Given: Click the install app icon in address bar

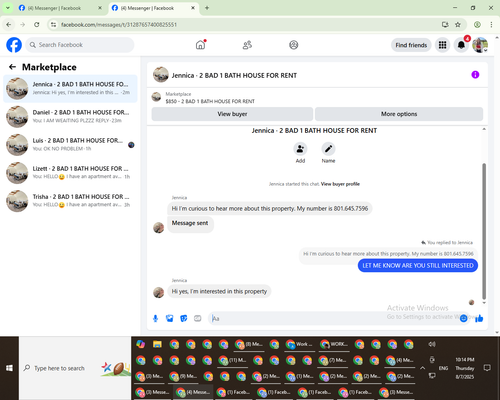Looking at the screenshot, I should (445, 25).
